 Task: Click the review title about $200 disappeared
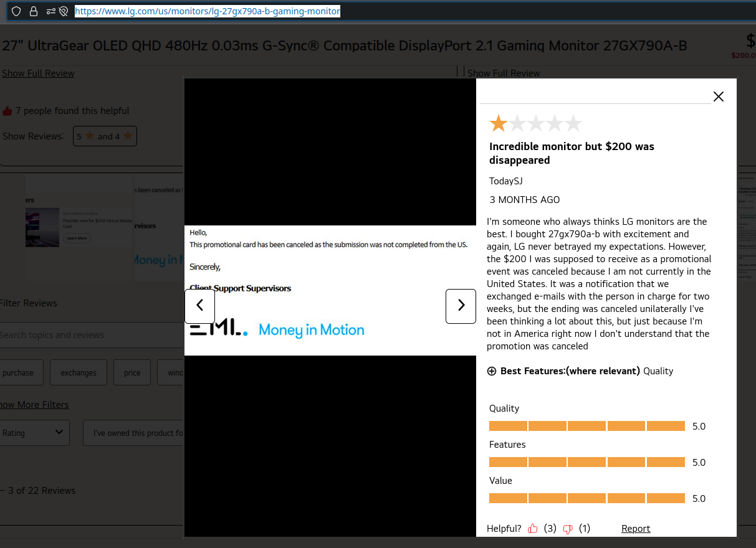(x=572, y=153)
